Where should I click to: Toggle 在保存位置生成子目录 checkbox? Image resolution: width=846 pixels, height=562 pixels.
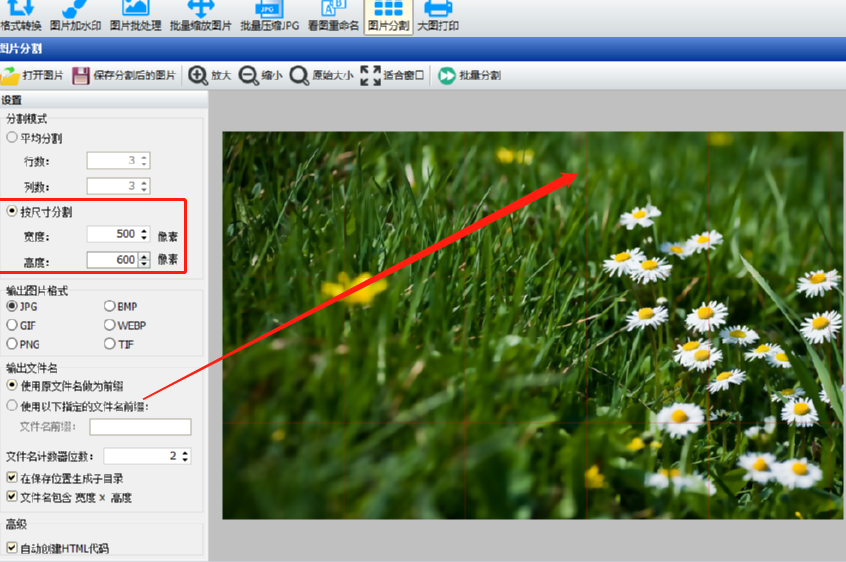click(x=12, y=479)
